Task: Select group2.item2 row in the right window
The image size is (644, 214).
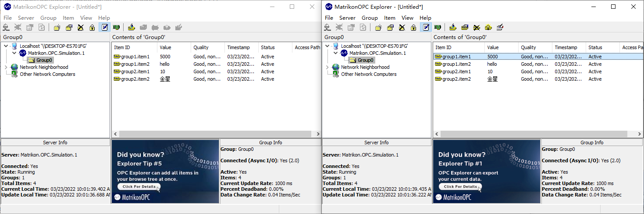Action: 538,79
